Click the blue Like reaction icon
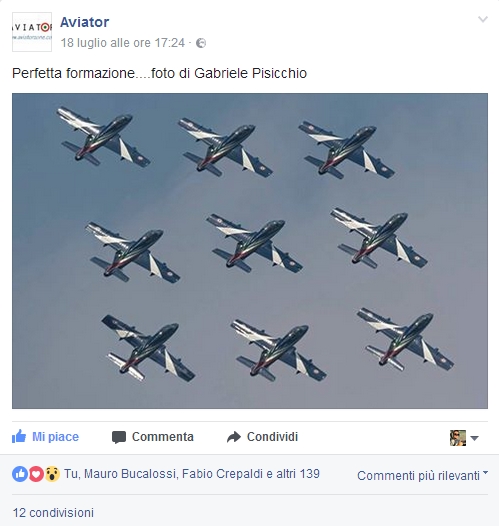 click(x=20, y=474)
